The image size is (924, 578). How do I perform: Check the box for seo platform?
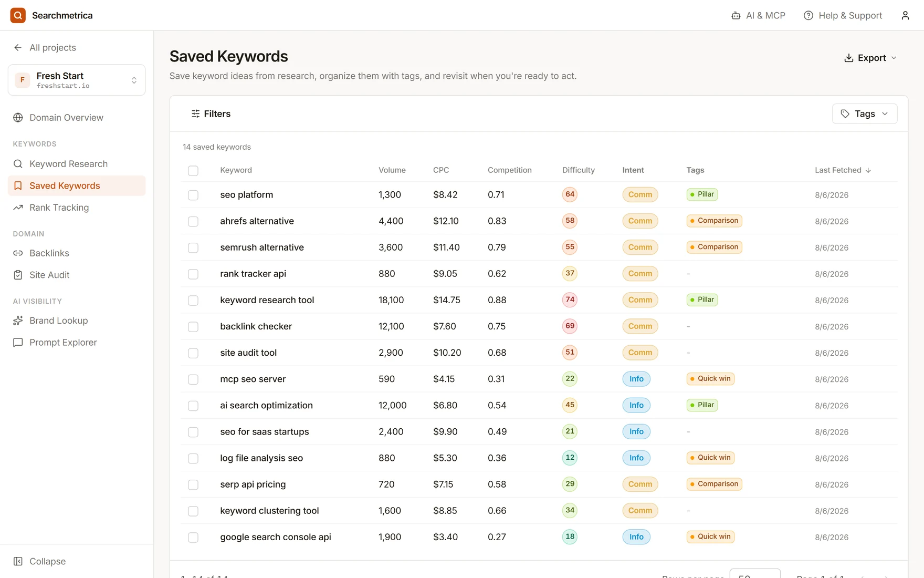pos(193,195)
